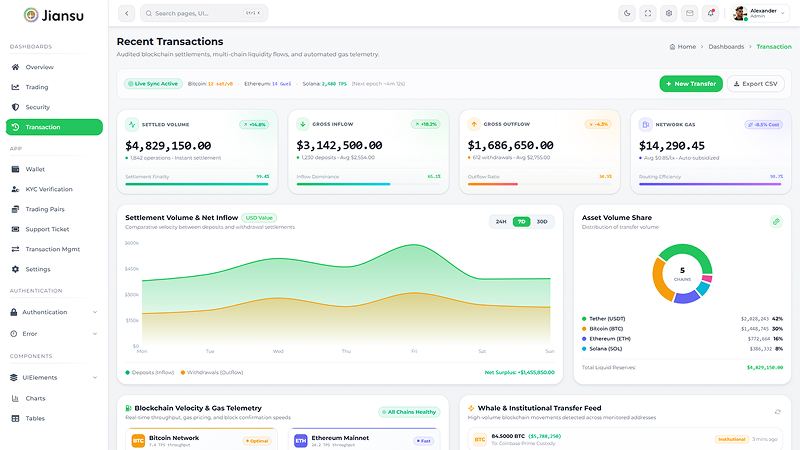This screenshot has height=450, width=800.
Task: Click Authentication lock icon
Action: point(14,312)
